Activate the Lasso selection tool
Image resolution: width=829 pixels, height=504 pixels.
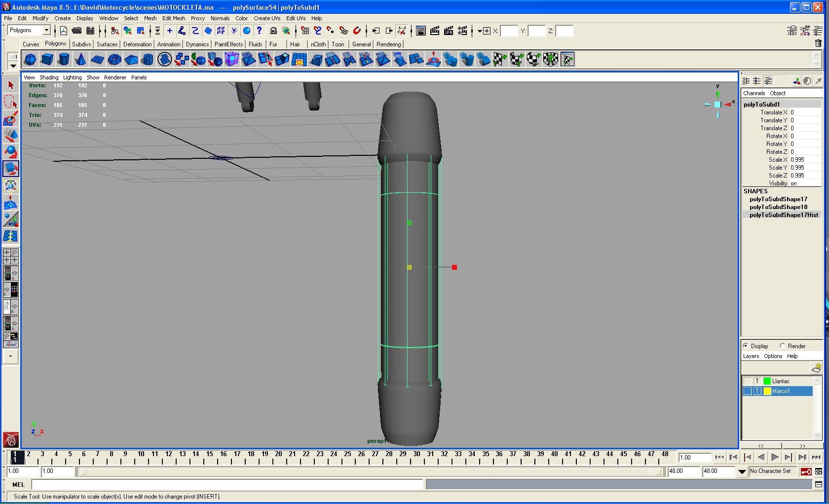pyautogui.click(x=11, y=102)
